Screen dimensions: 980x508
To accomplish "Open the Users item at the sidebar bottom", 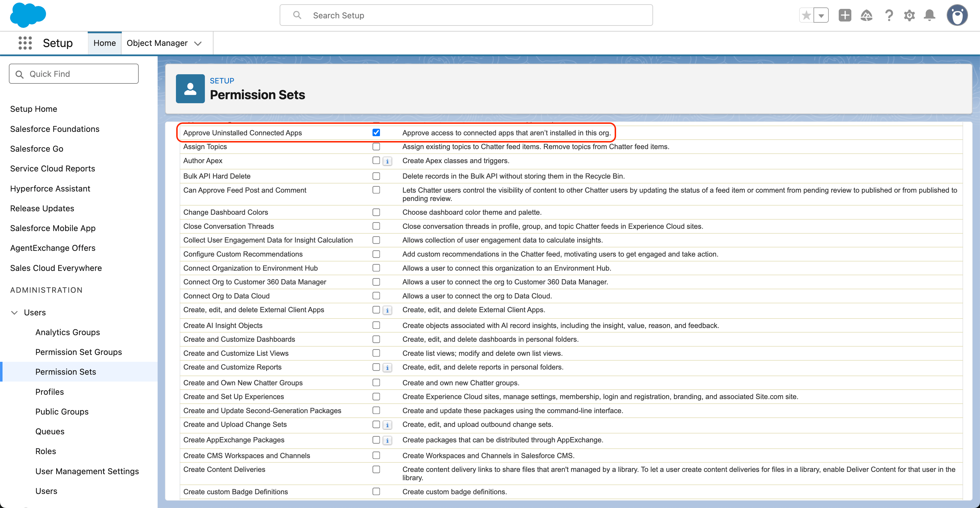I will (x=46, y=491).
